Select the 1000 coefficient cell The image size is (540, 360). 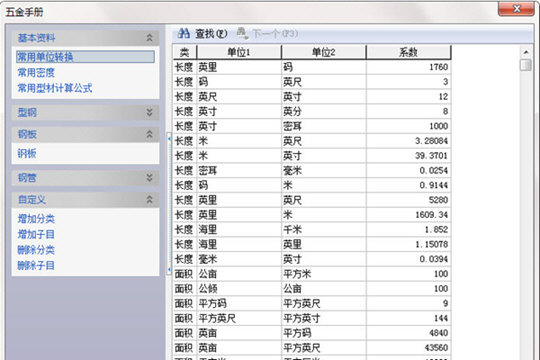point(409,126)
